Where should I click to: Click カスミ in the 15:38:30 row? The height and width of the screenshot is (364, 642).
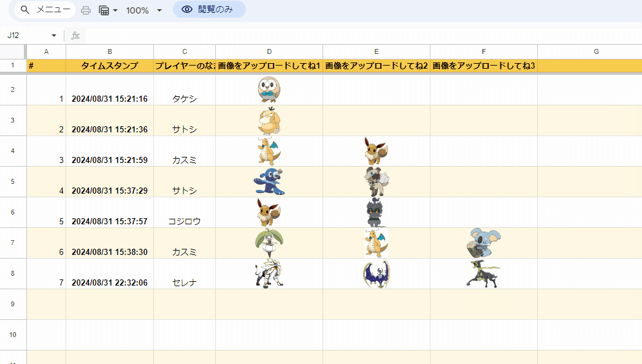pos(185,252)
